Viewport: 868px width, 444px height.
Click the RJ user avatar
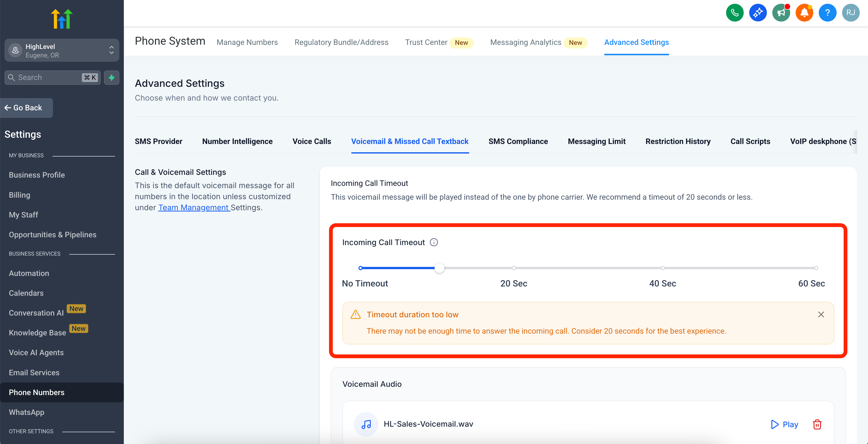point(850,13)
